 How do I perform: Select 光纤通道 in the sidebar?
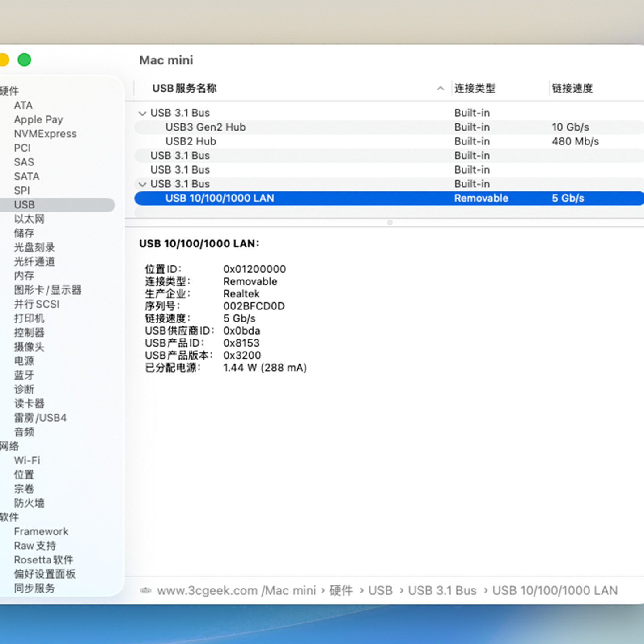[x=34, y=262]
